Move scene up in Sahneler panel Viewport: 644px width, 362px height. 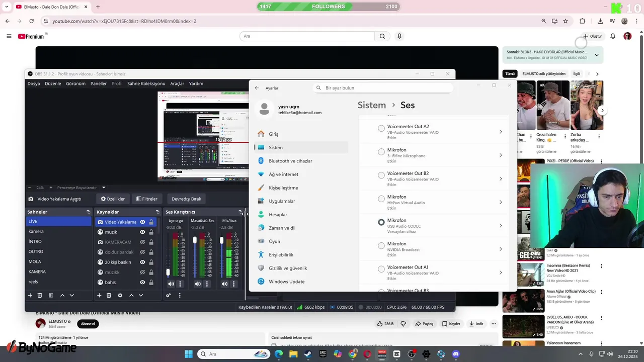[62, 296]
